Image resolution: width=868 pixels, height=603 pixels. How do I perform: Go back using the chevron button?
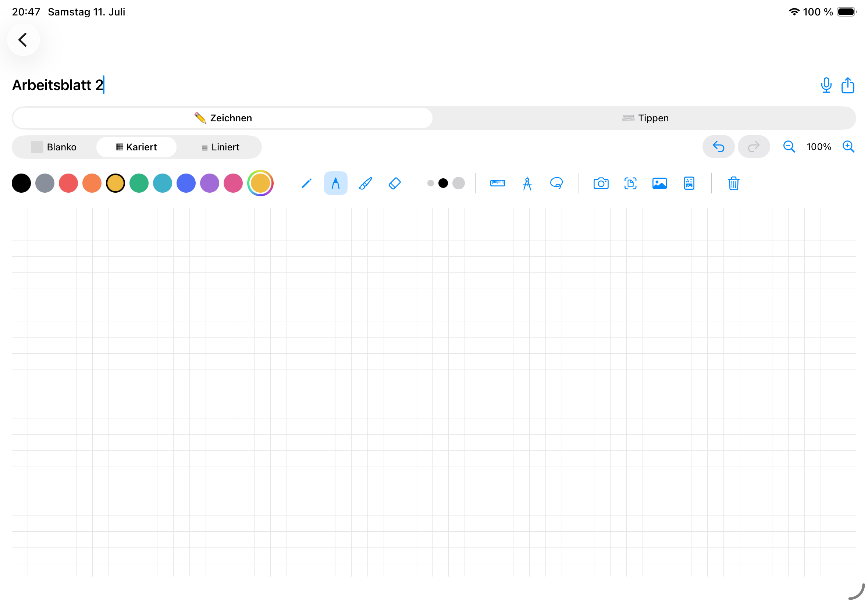pyautogui.click(x=23, y=40)
